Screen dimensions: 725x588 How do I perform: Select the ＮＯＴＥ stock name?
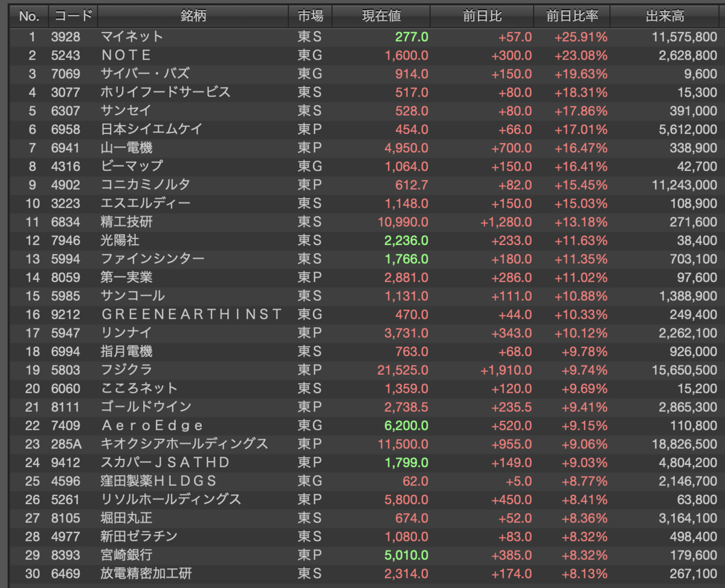pos(126,56)
